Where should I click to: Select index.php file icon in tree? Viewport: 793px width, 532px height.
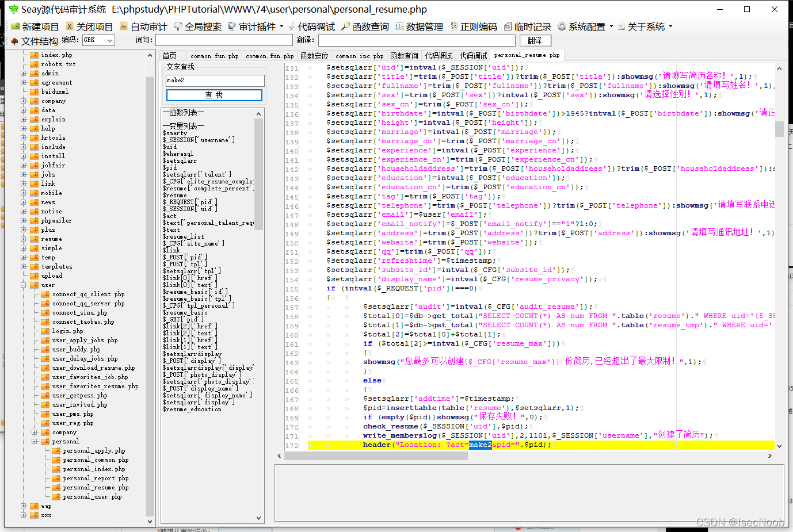coord(35,55)
